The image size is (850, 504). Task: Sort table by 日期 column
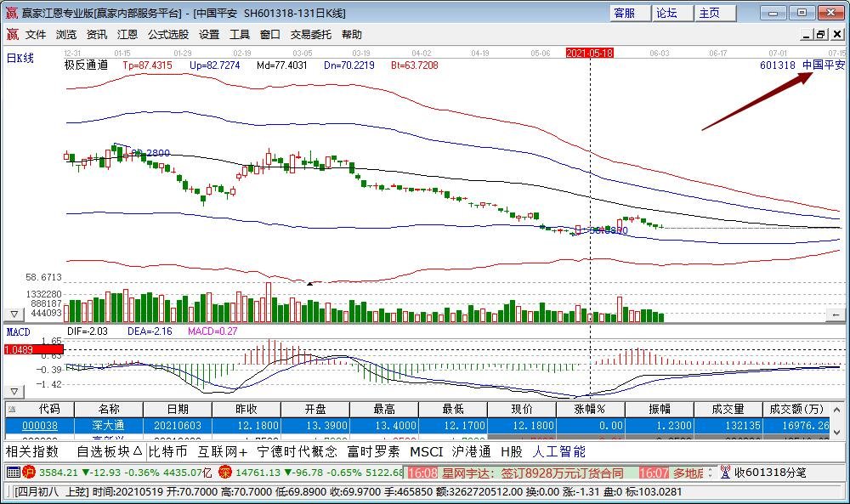pos(178,409)
